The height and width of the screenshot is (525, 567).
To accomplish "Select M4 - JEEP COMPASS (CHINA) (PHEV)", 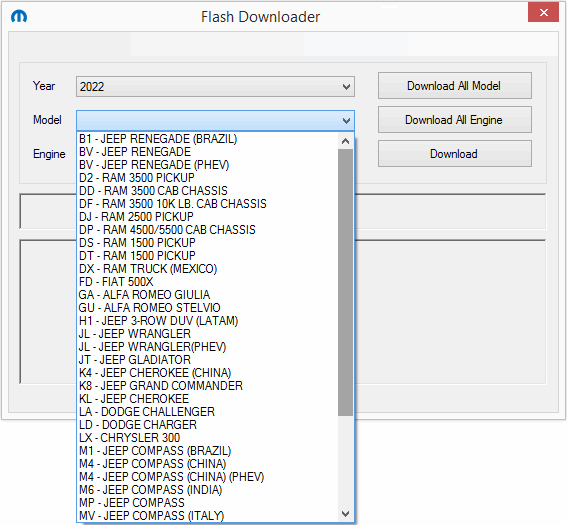I will (208, 477).
